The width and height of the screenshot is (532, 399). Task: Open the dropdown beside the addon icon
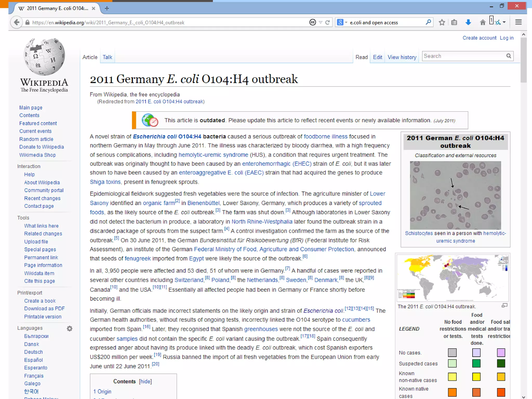pos(504,22)
